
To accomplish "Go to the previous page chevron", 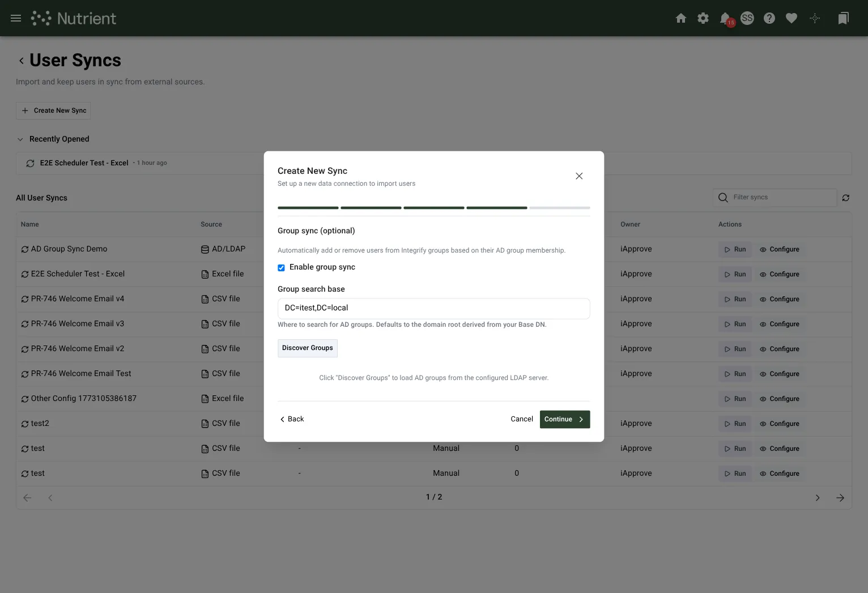I will click(50, 498).
